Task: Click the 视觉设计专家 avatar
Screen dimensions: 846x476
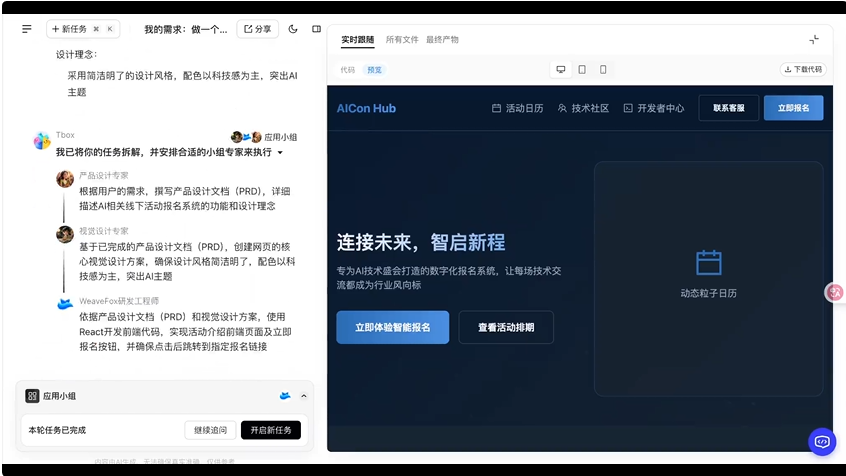Action: [x=65, y=234]
